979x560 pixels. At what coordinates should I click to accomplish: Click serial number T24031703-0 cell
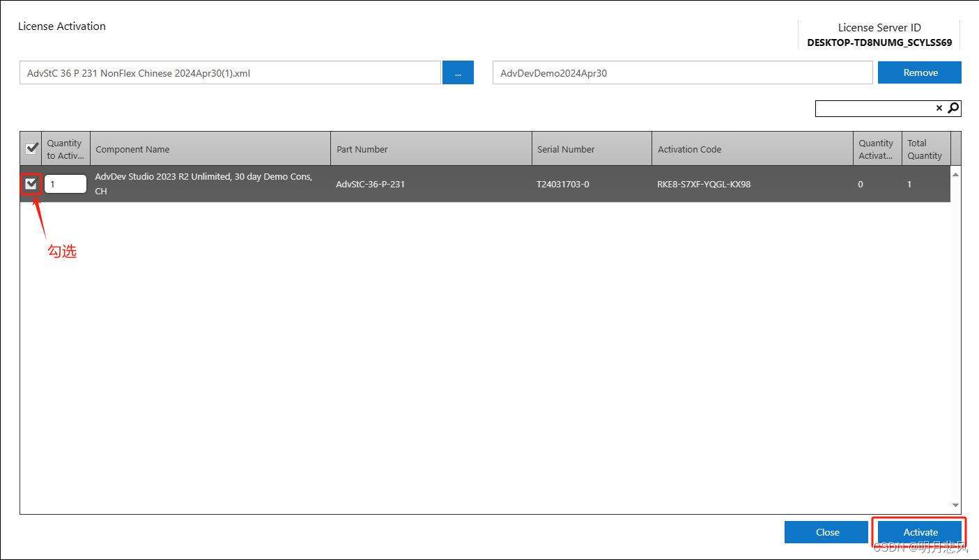coord(562,185)
